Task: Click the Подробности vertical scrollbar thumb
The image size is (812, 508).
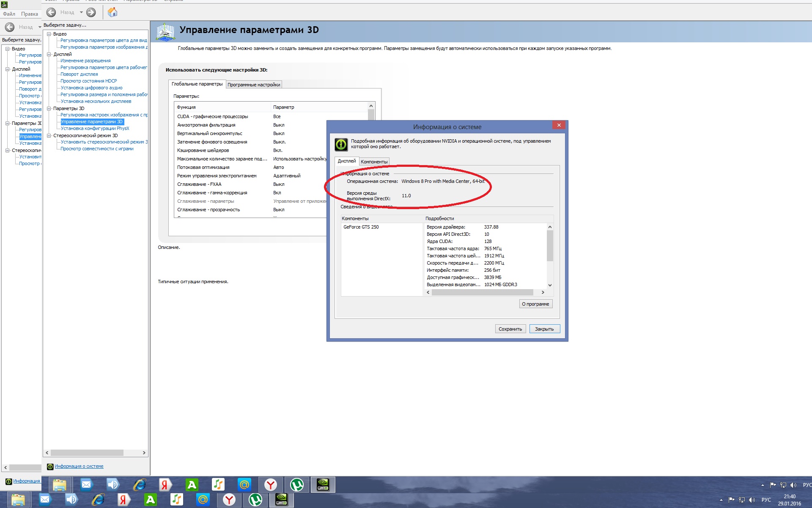Action: coord(550,246)
